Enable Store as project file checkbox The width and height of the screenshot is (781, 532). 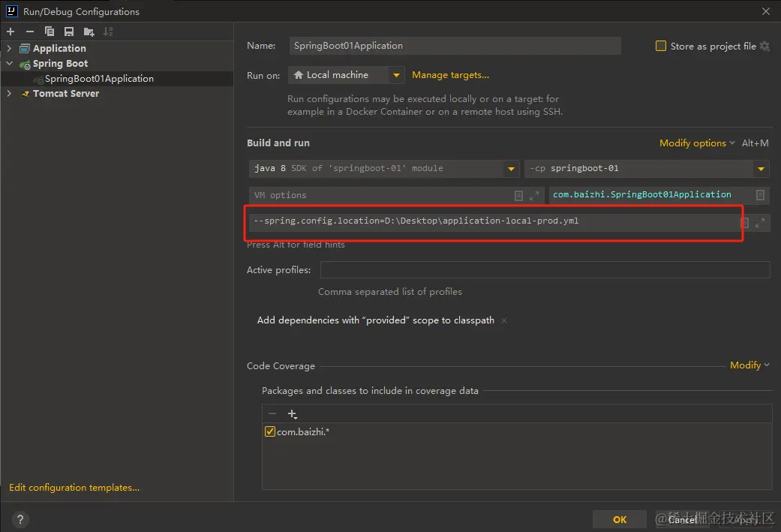coord(660,46)
